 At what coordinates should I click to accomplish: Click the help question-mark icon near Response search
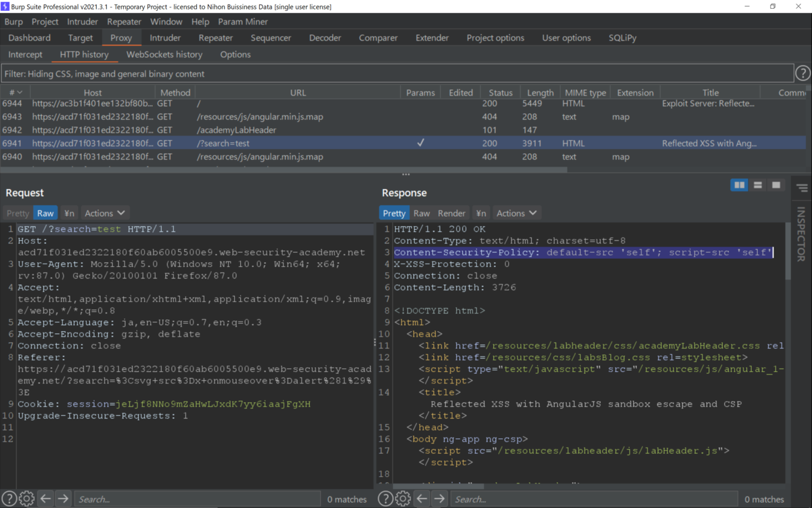[385, 499]
